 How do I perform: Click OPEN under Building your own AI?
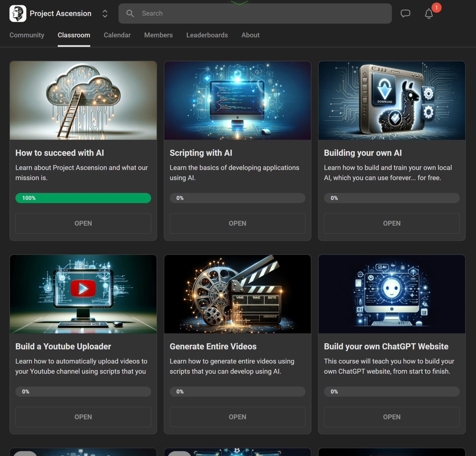coord(392,223)
